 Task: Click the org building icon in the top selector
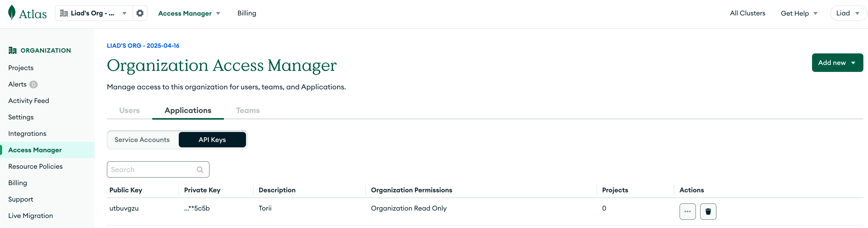tap(64, 13)
